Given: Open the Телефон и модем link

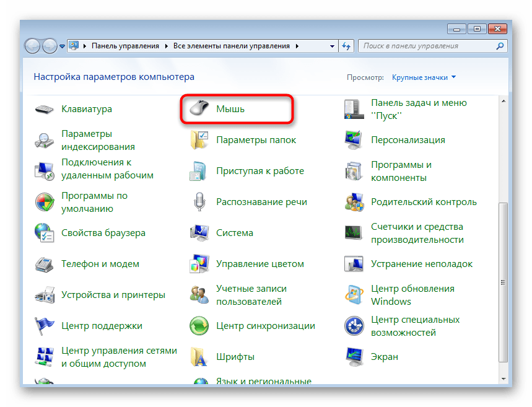Looking at the screenshot, I should pyautogui.click(x=100, y=264).
